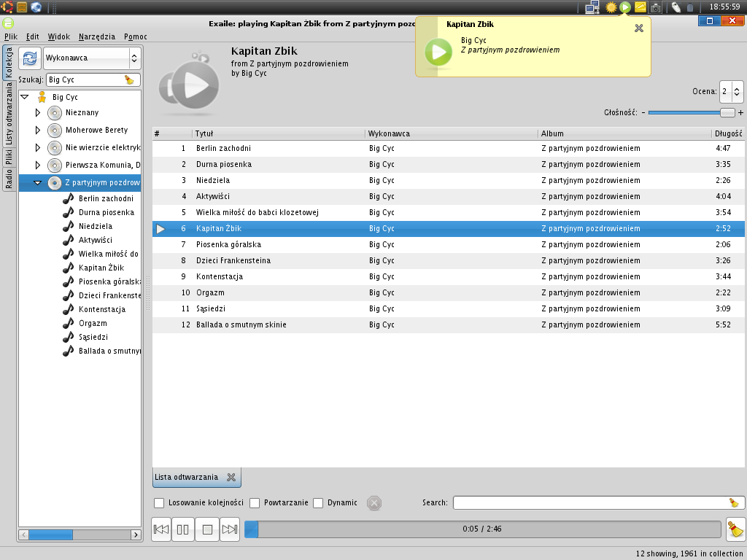Viewport: 747px width, 560px height.
Task: Click the yellow mail tray icon
Action: click(640, 7)
